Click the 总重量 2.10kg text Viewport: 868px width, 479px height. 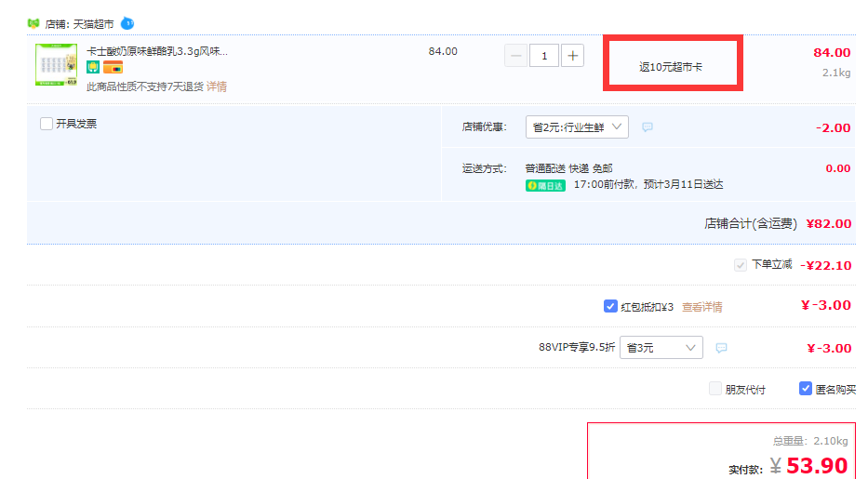810,441
